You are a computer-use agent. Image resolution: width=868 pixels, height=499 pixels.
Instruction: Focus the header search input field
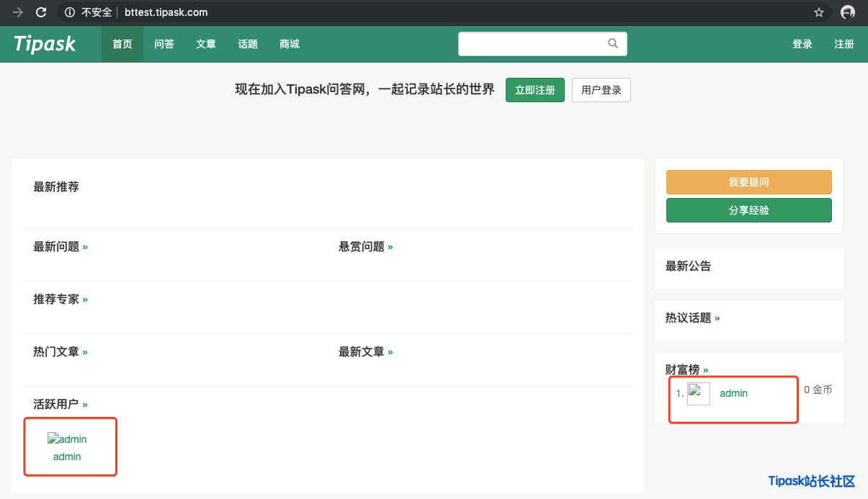pos(533,44)
